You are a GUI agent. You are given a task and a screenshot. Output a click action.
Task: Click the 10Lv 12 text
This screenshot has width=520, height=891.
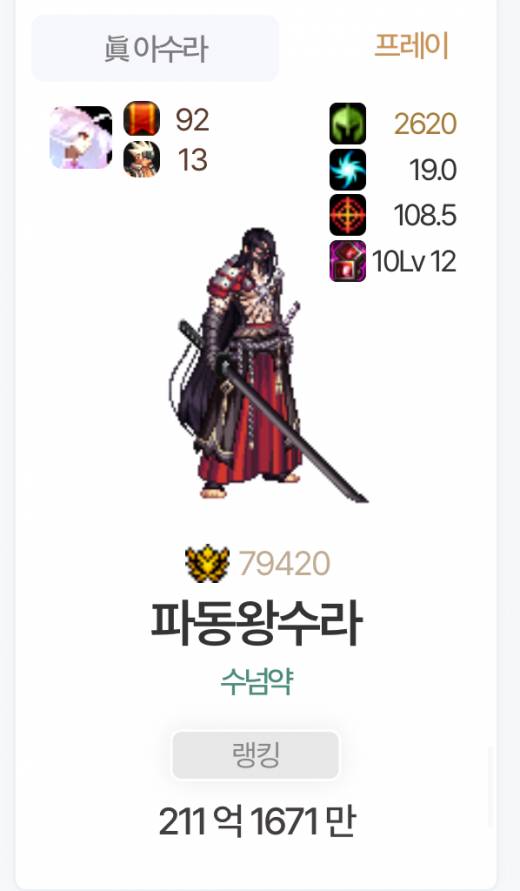click(414, 262)
